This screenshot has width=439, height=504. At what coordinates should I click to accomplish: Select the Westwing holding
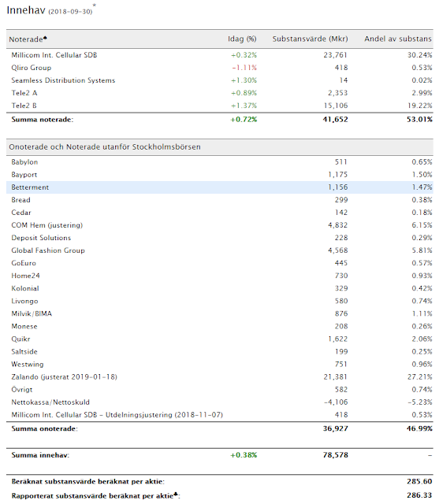[x=220, y=364]
